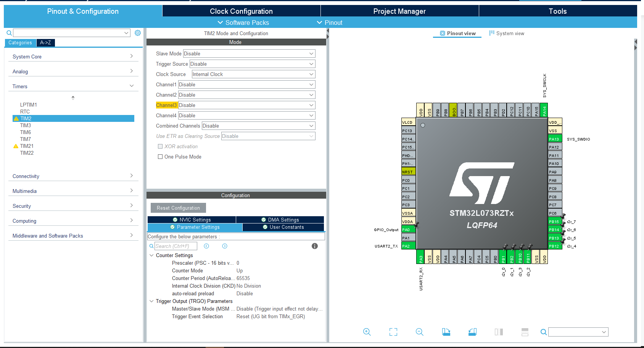Select TIM3 in the timers list
The height and width of the screenshot is (348, 644).
[26, 125]
